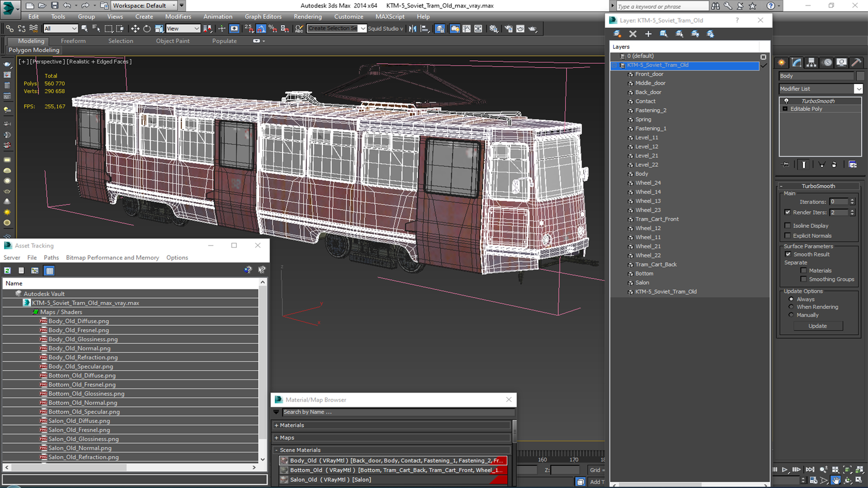Select Tram_Cart_Front in layer list
Image resolution: width=868 pixels, height=488 pixels.
[657, 219]
